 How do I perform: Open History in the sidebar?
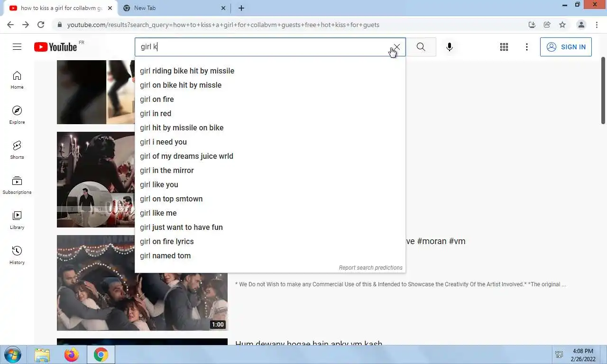[17, 255]
